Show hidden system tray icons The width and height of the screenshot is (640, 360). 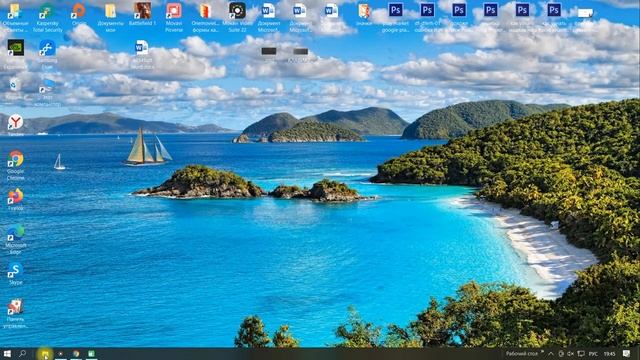(551, 353)
